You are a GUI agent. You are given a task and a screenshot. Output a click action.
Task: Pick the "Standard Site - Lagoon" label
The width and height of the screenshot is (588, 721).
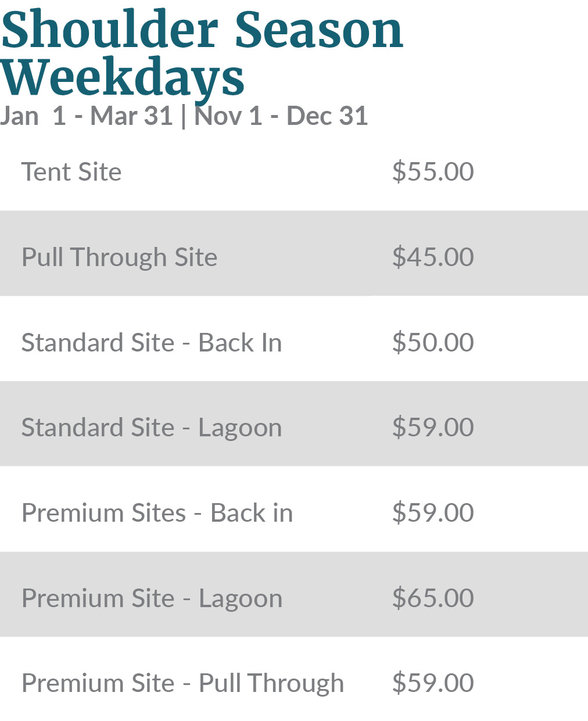point(152,428)
